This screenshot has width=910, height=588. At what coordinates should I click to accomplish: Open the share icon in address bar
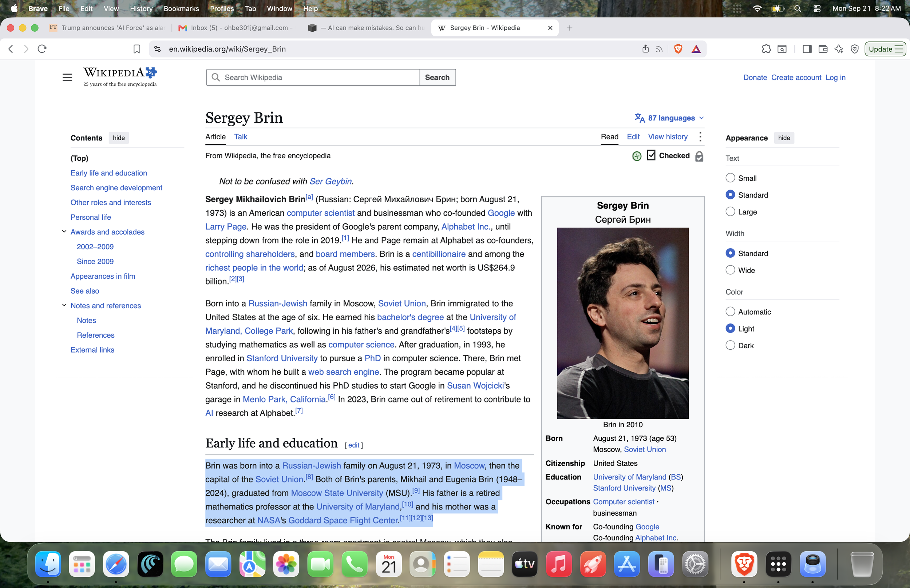(645, 49)
